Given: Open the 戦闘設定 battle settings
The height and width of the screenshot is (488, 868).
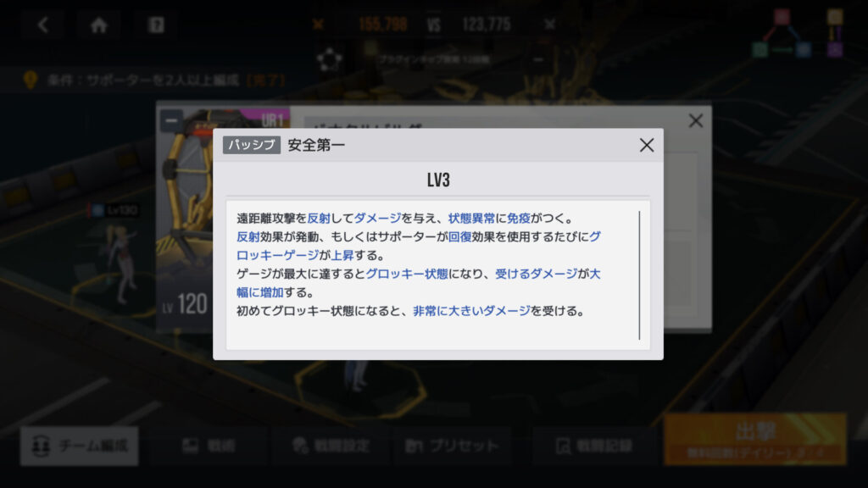Looking at the screenshot, I should tap(331, 446).
